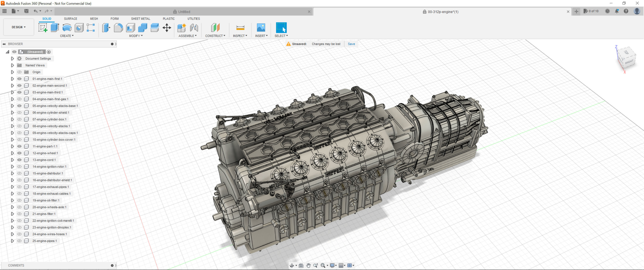The width and height of the screenshot is (644, 270).
Task: Expand the 17-engine-exhaust-pipes tree item
Action: (12, 187)
